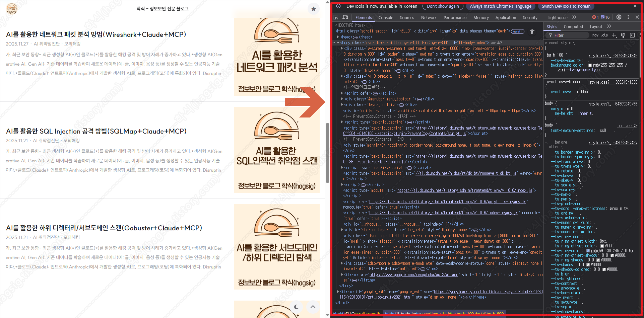Toggle the :hov element state panel

click(595, 35)
